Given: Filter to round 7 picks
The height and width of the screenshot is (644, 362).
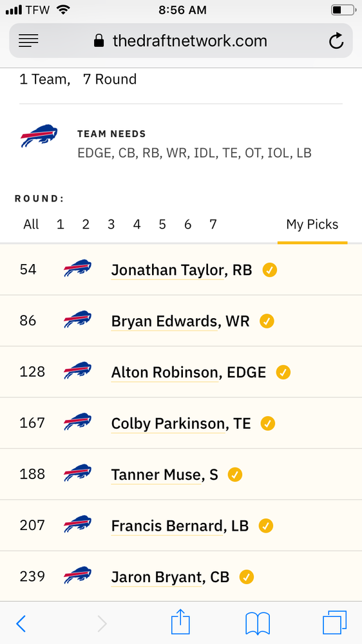Looking at the screenshot, I should point(213,224).
